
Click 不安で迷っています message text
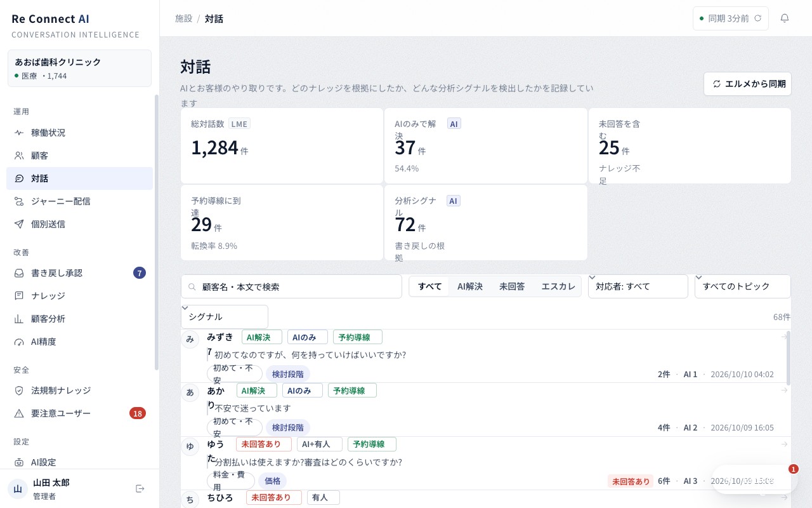(x=252, y=408)
